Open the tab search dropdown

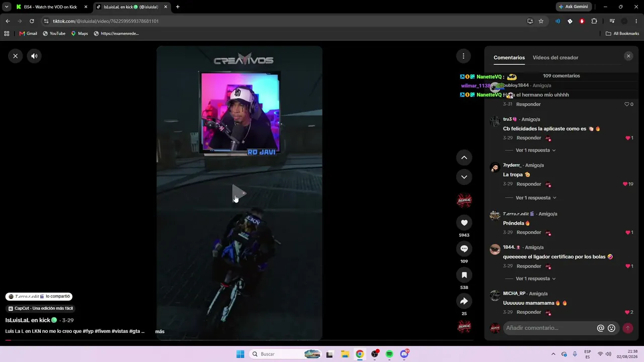[x=6, y=7]
